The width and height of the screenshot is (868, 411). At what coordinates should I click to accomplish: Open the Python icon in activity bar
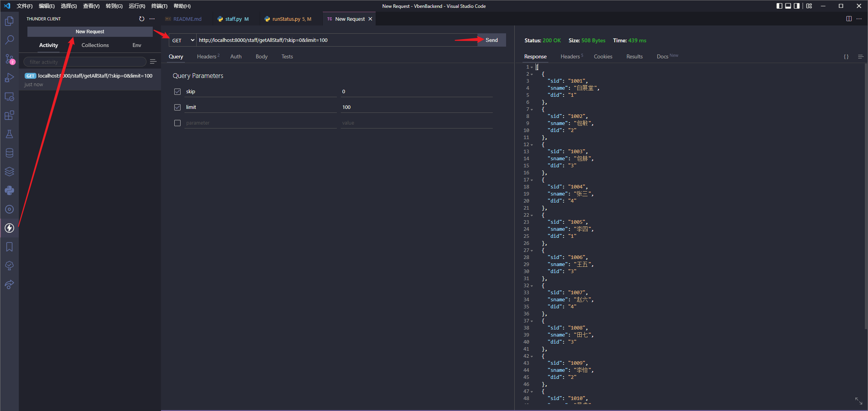[9, 190]
